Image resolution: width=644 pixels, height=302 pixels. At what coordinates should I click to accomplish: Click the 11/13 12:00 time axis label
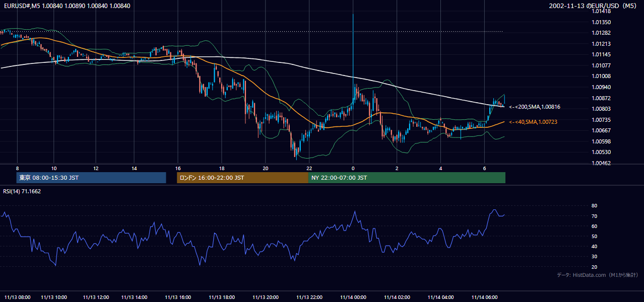pos(96,297)
